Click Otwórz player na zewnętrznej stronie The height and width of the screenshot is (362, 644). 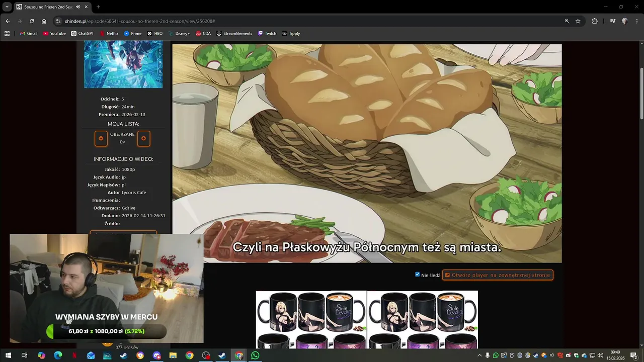[498, 275]
